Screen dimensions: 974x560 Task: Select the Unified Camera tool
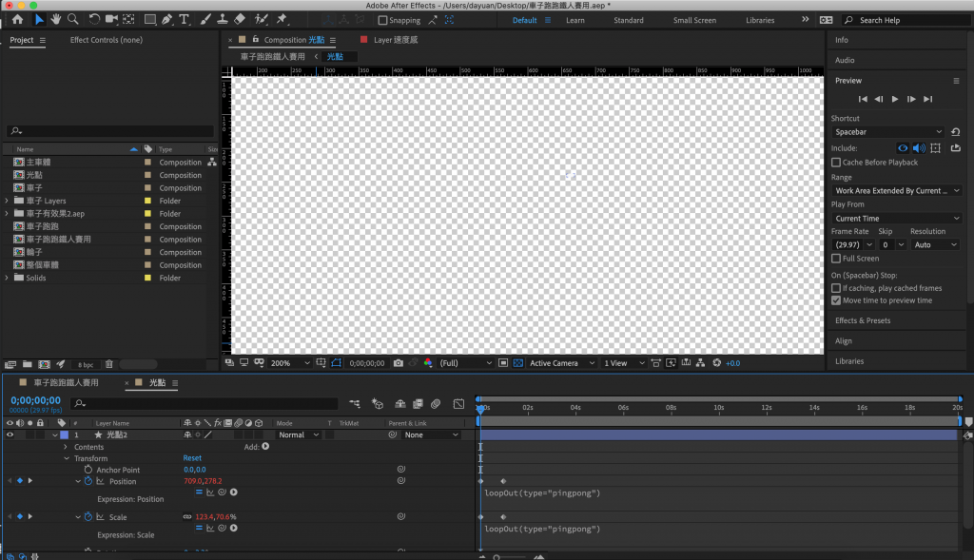pos(112,19)
